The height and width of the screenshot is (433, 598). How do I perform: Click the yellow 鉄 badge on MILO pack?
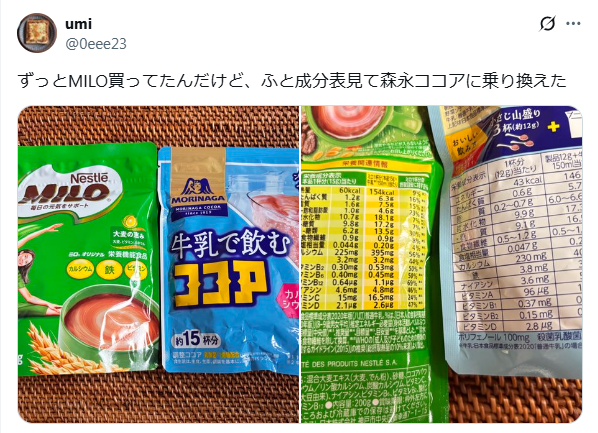[x=109, y=270]
